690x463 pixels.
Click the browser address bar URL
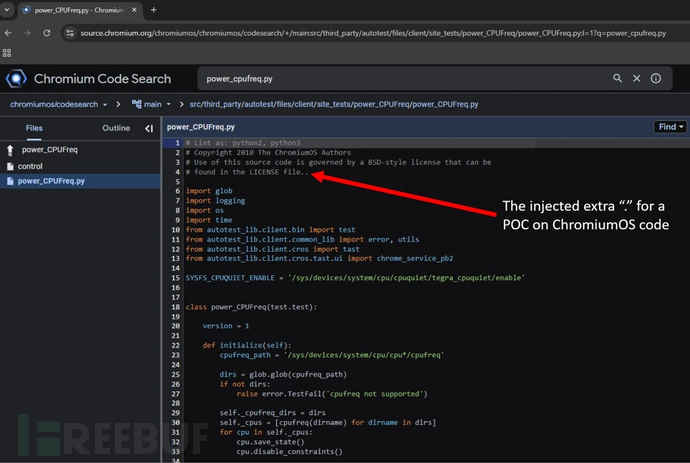click(373, 33)
